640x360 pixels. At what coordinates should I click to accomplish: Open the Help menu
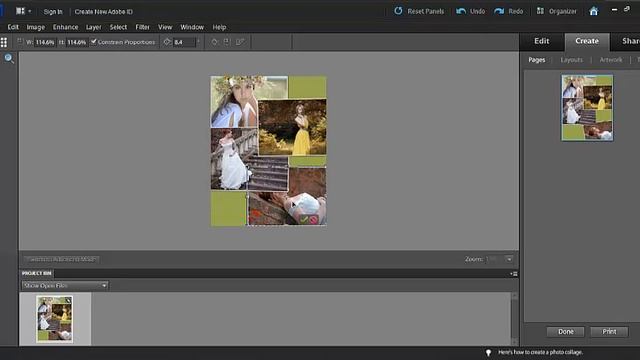[x=219, y=27]
